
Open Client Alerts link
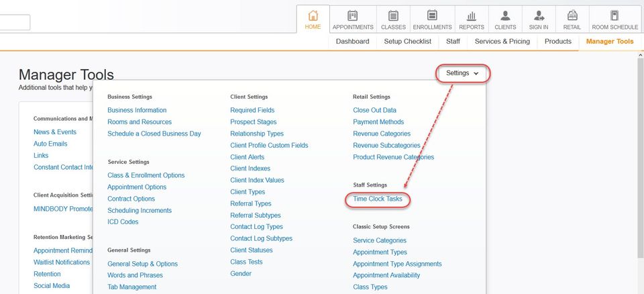point(248,157)
